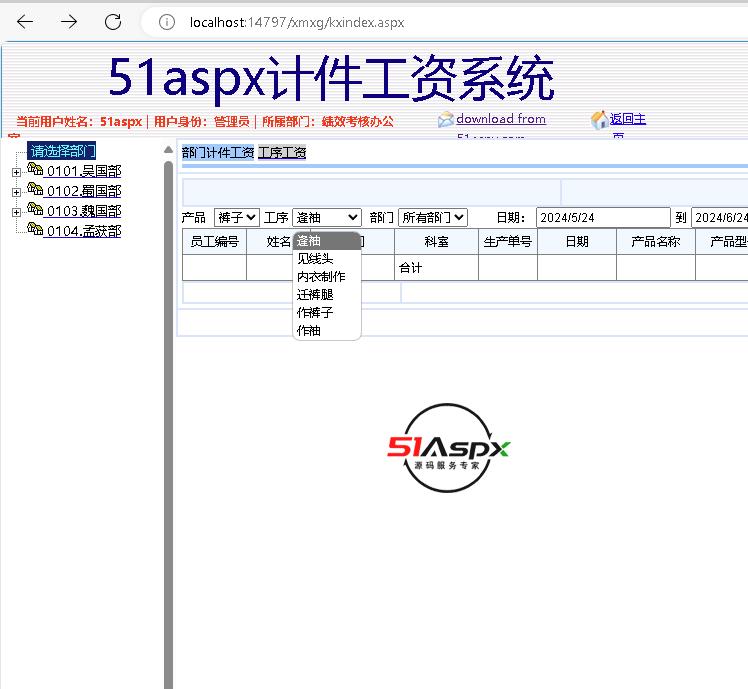748x689 pixels.
Task: Click the 科室 column header
Action: pos(436,241)
